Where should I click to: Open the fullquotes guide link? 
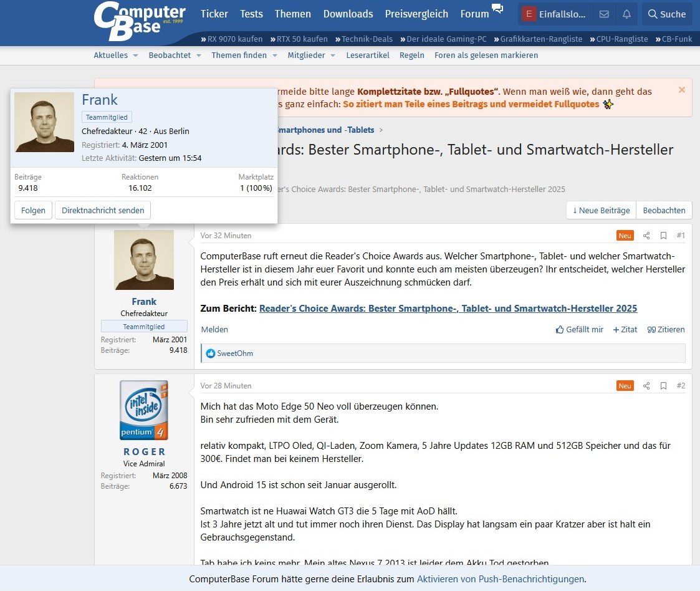point(471,104)
